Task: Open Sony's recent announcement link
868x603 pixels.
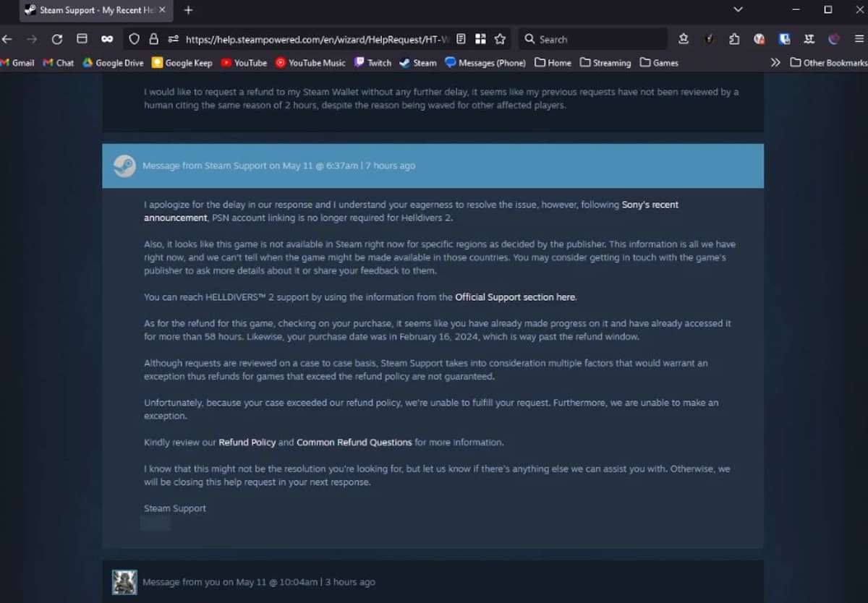Action: pyautogui.click(x=411, y=211)
